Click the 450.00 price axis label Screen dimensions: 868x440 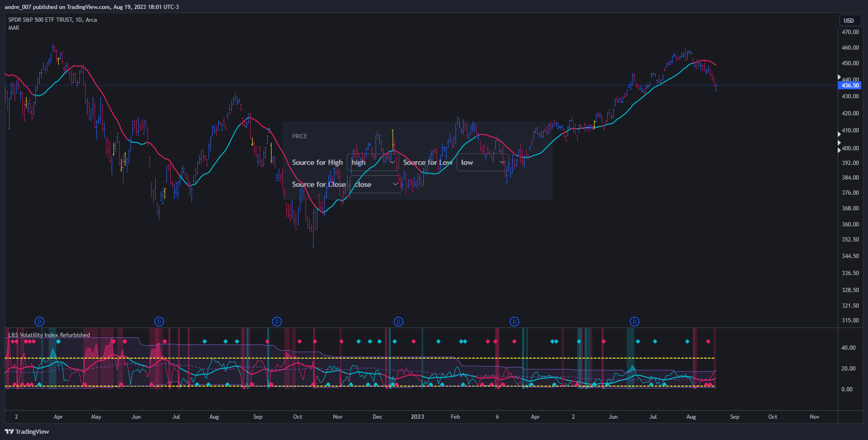point(850,63)
